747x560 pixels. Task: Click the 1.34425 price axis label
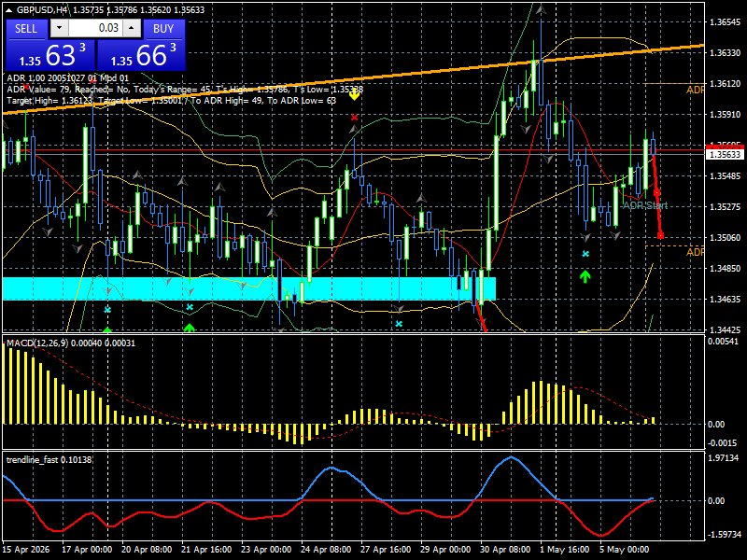pos(726,329)
